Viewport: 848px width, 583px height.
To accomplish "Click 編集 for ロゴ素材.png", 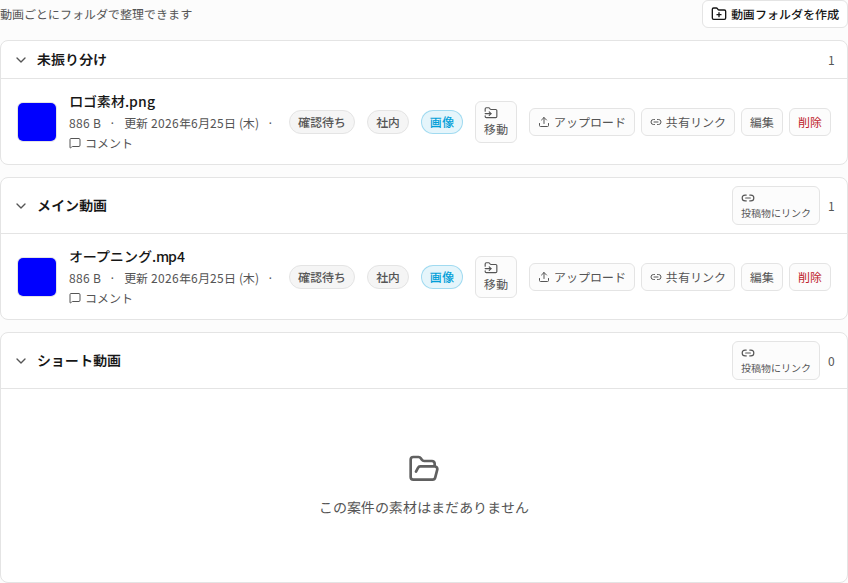I will coord(762,122).
